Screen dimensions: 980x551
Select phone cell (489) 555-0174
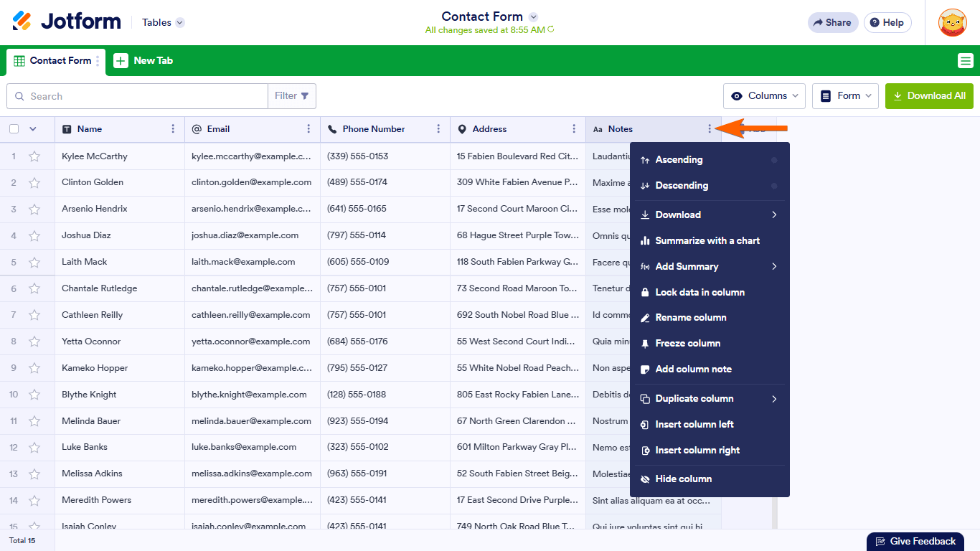(x=385, y=182)
